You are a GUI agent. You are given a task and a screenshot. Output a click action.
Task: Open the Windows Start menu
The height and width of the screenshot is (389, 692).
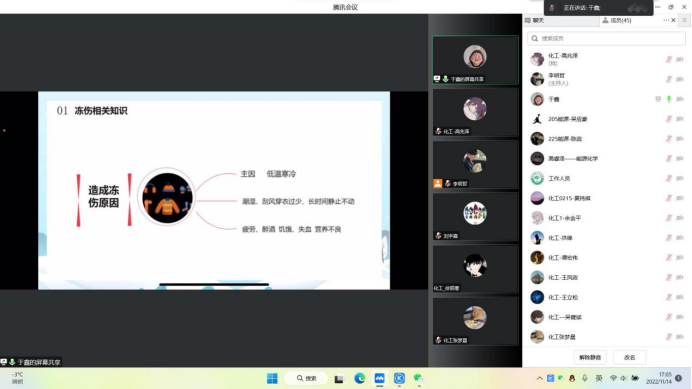pos(272,378)
